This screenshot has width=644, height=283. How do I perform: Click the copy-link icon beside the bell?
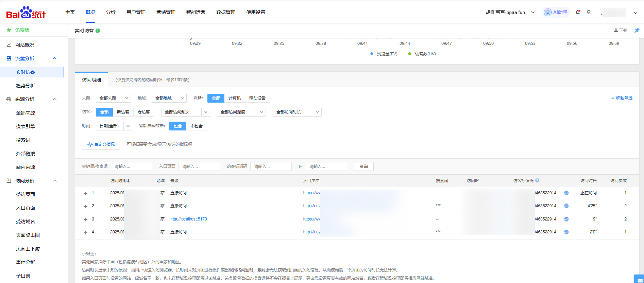point(589,12)
